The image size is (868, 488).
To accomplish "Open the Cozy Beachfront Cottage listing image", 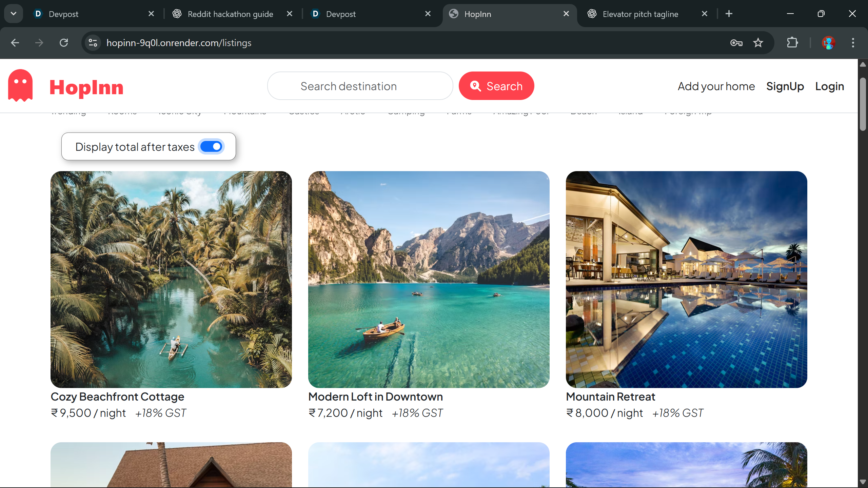I will click(171, 279).
